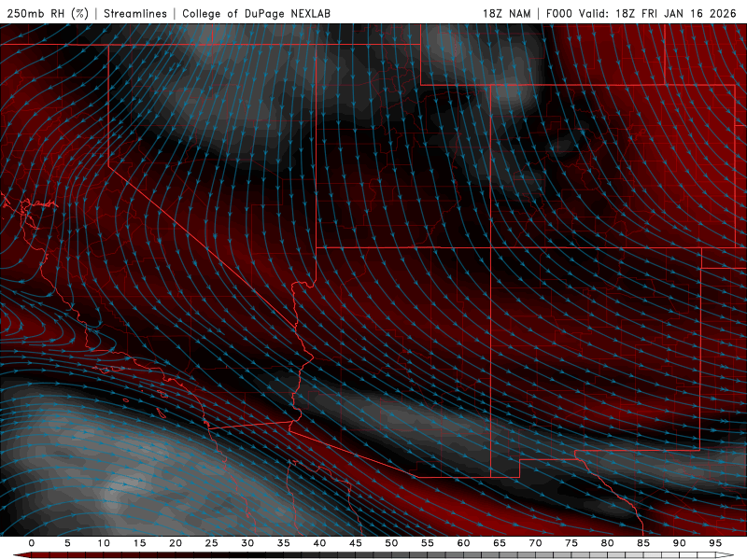This screenshot has width=747, height=560.
Task: Click the 10 value on the color scale
Action: (x=104, y=543)
